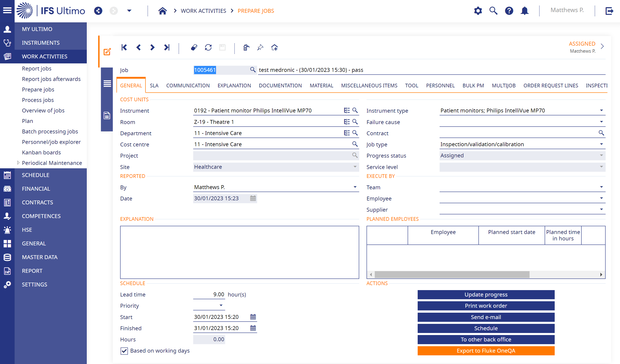Image resolution: width=620 pixels, height=364 pixels.
Task: Open the Instrument type dropdown
Action: [601, 110]
